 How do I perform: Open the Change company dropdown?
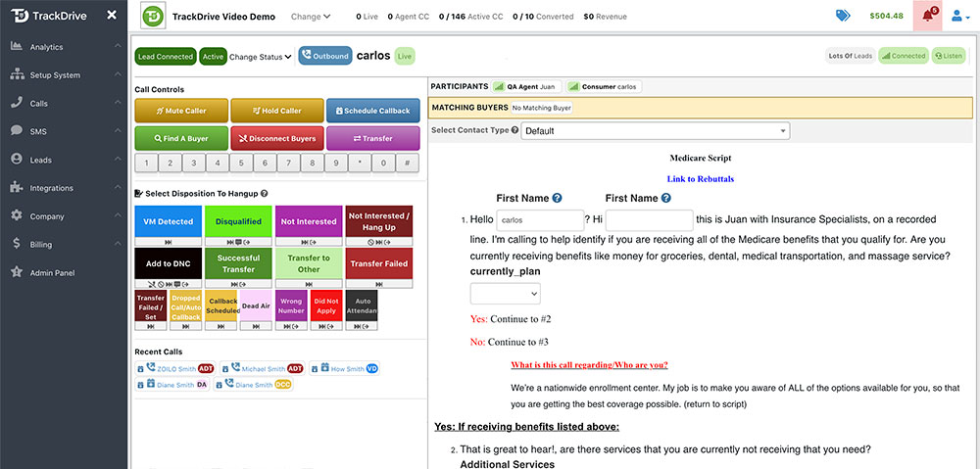coord(311,17)
